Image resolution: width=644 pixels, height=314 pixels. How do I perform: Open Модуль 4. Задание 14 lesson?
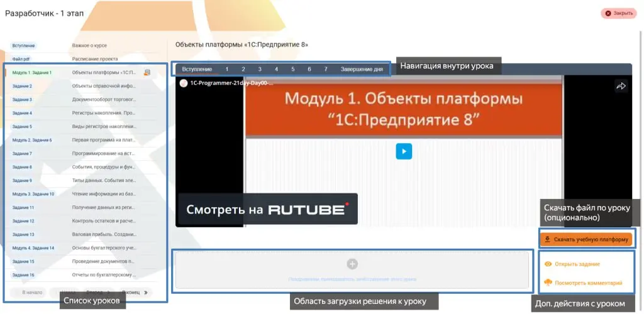click(33, 248)
